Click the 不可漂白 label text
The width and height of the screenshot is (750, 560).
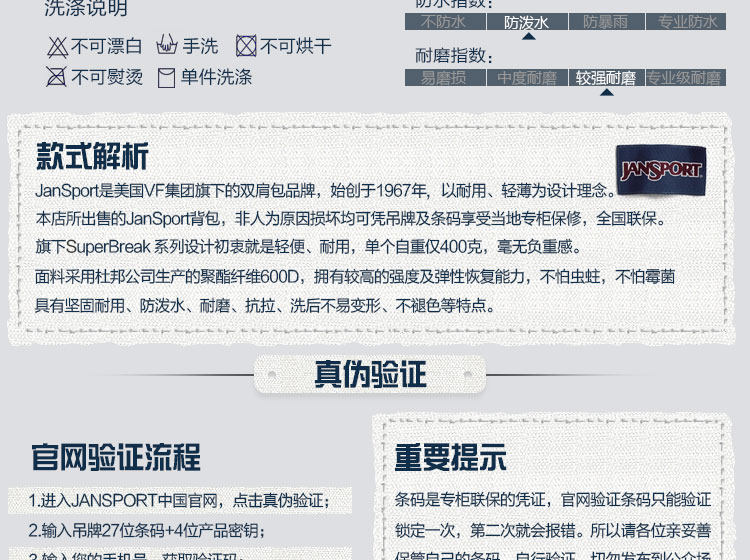[106, 46]
